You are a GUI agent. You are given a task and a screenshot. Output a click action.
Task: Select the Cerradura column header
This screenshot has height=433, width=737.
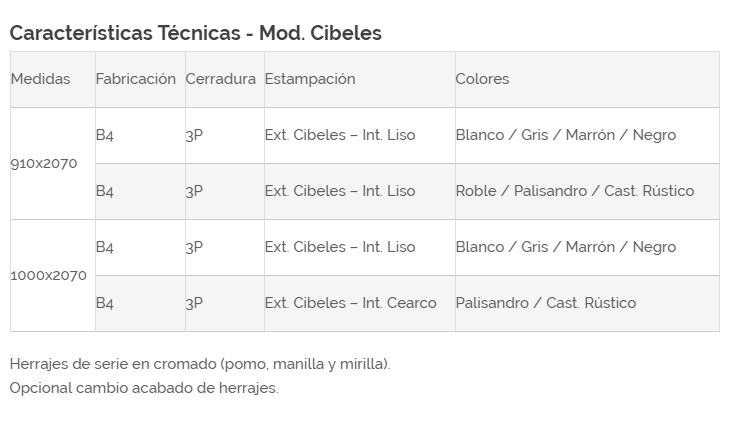click(x=221, y=79)
